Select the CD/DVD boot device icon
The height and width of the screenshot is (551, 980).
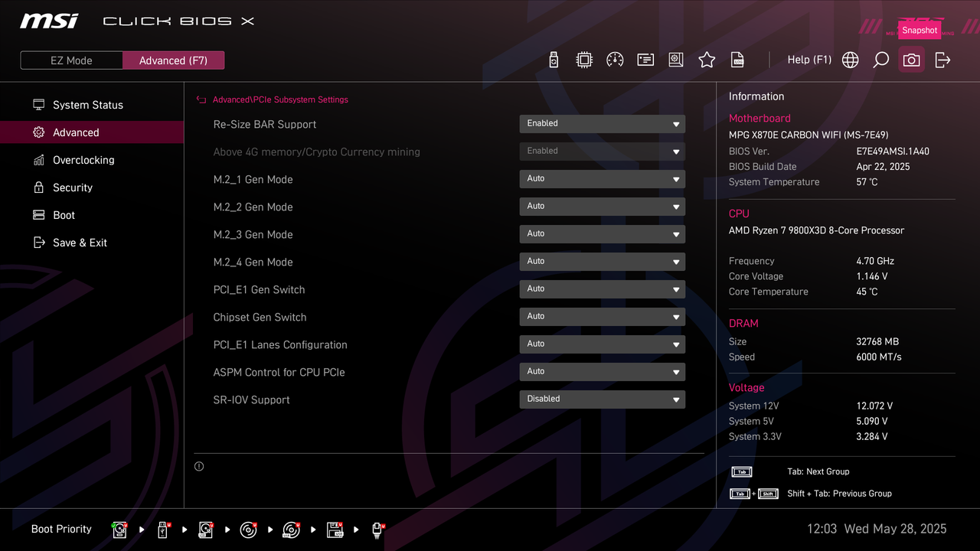coord(249,530)
